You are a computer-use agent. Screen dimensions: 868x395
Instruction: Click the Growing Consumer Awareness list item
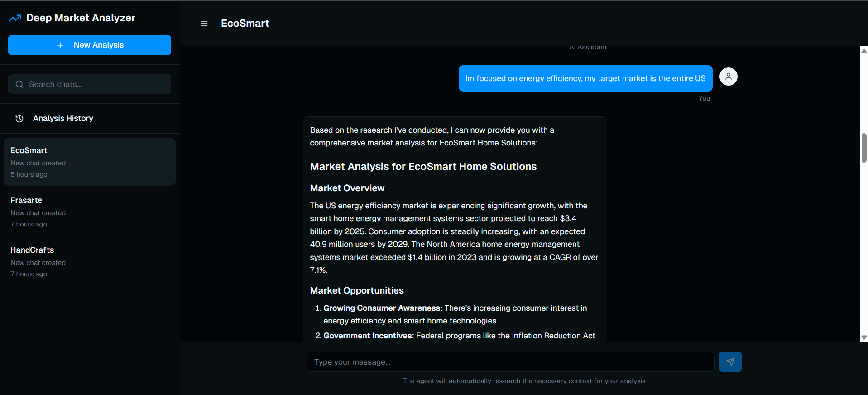click(455, 314)
